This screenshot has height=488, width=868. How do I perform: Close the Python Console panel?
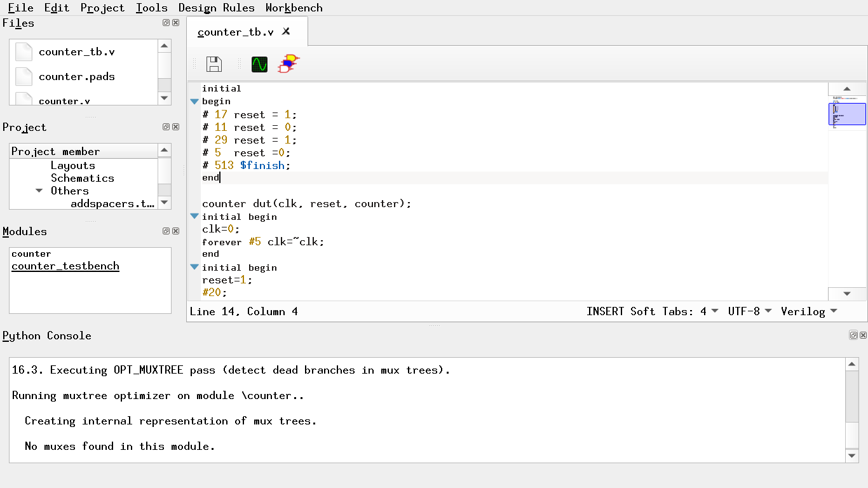(863, 335)
